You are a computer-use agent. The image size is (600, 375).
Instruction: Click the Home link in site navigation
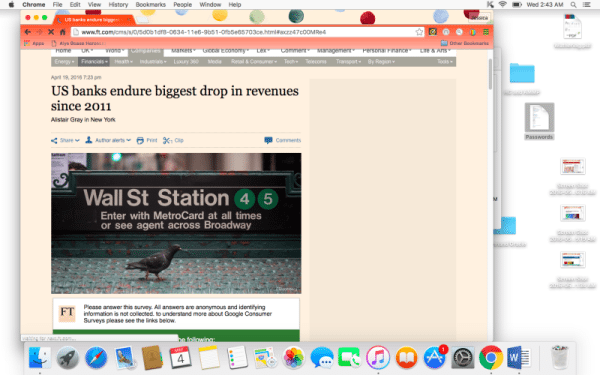pyautogui.click(x=63, y=51)
